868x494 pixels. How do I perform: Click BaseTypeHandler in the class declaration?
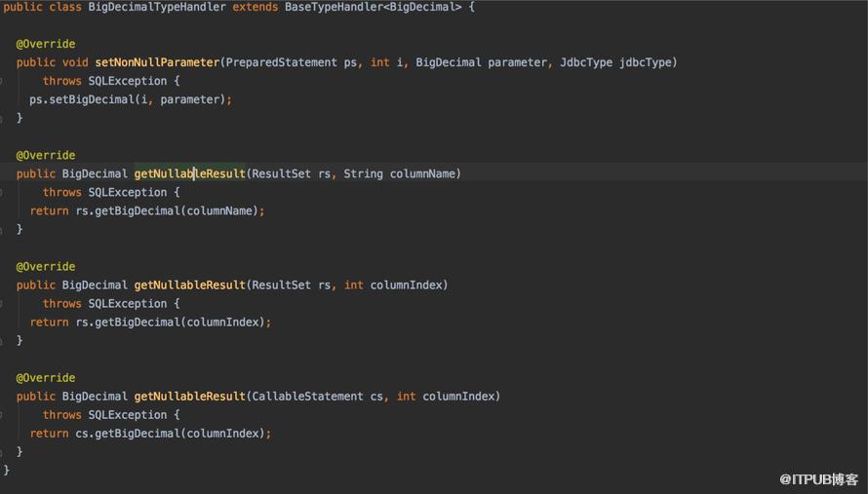click(334, 7)
